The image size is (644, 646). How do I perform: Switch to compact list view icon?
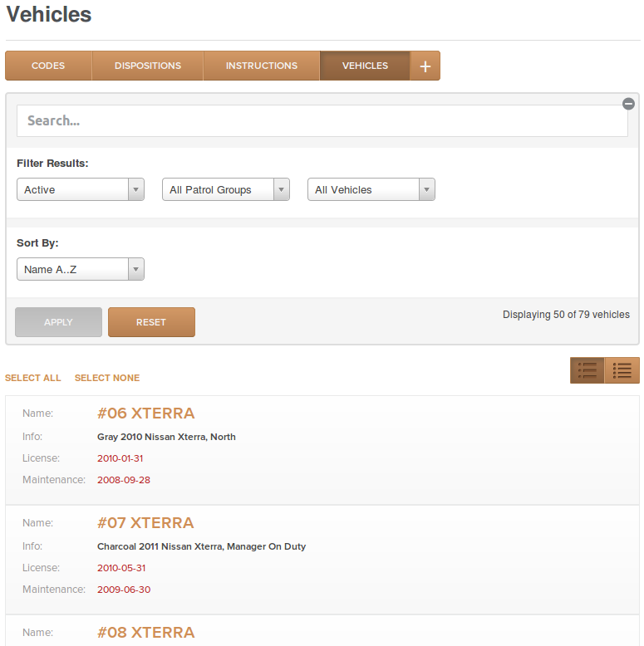622,370
